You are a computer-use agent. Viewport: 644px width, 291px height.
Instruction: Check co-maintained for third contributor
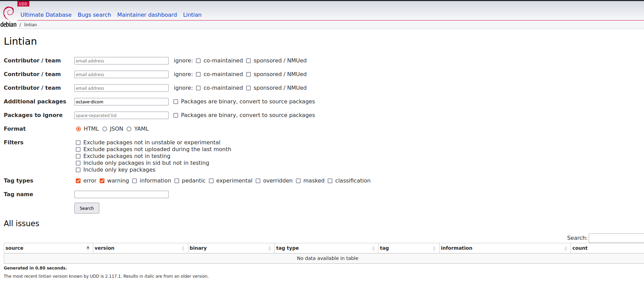(198, 88)
